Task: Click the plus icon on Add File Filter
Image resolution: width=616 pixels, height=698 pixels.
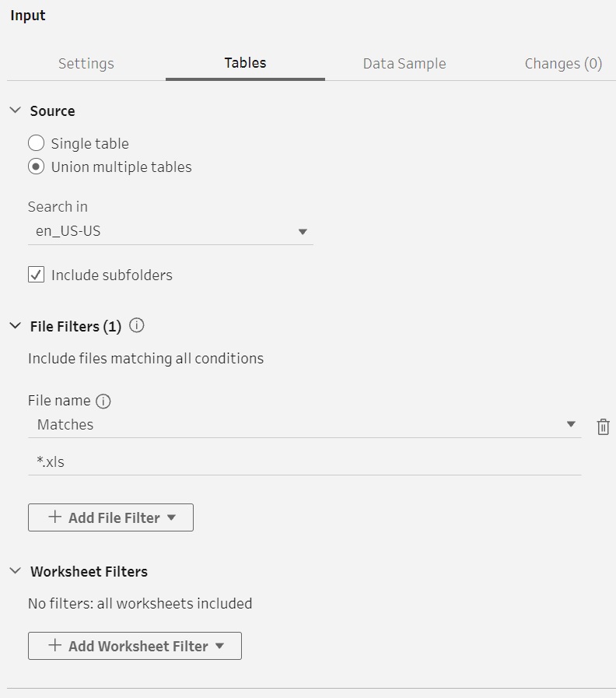Action: [54, 517]
